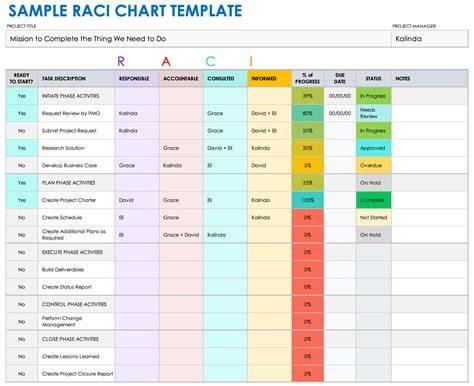Click the Responsible column header
The image size is (474, 386).
(137, 79)
